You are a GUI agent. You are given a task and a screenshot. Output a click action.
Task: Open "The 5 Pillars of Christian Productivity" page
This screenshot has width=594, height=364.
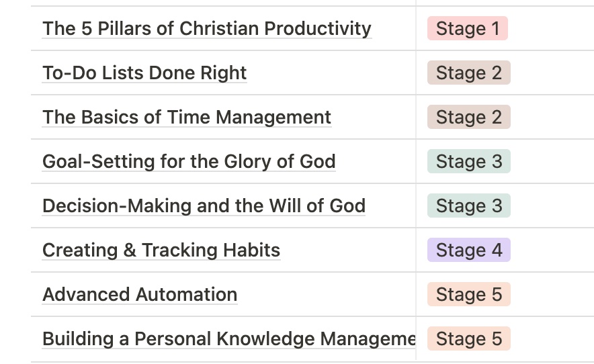tap(207, 28)
